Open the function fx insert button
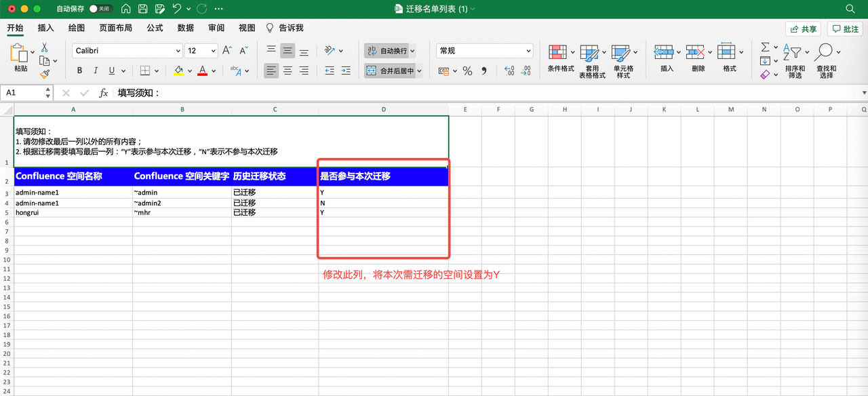This screenshot has width=868, height=396. 103,93
